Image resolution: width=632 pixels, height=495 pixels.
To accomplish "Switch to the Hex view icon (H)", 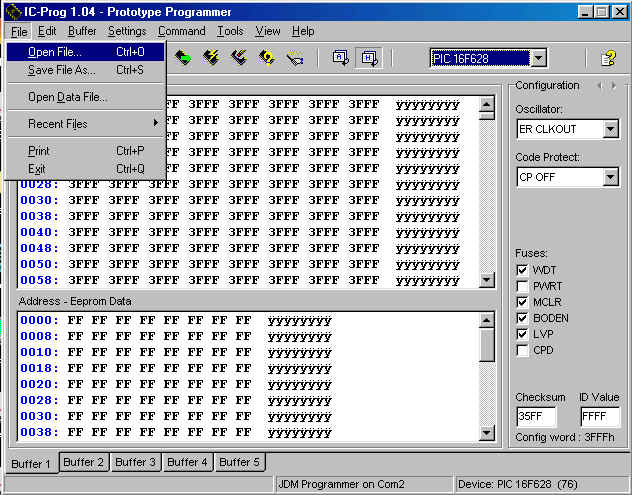I will (x=369, y=58).
